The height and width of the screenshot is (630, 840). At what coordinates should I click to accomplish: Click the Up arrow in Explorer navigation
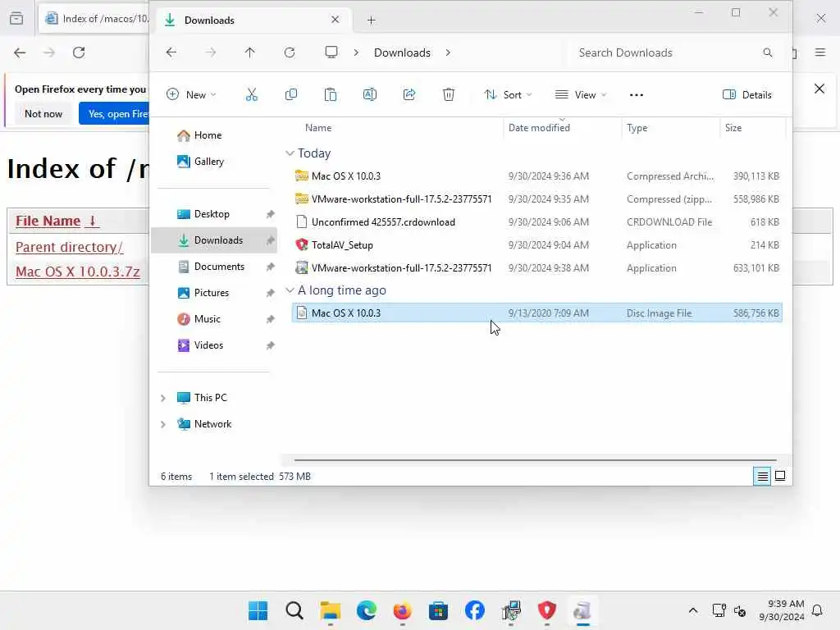coord(249,52)
